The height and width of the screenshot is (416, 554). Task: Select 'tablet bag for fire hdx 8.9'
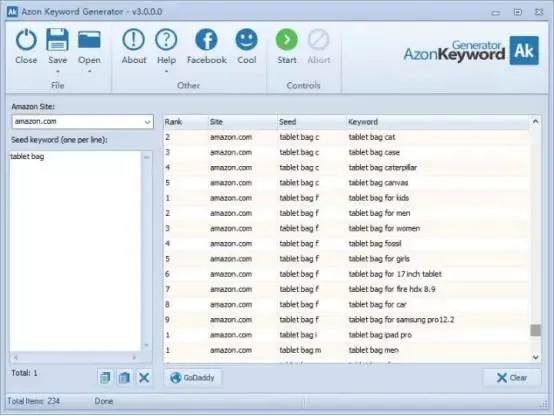tap(392, 289)
